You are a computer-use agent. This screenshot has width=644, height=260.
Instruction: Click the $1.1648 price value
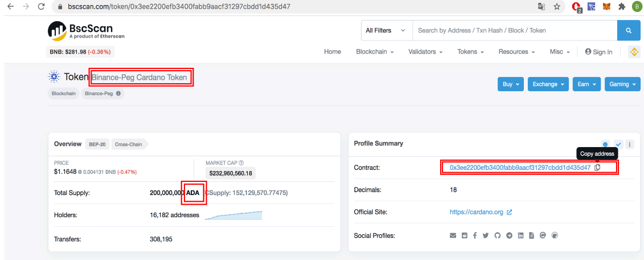coord(65,172)
